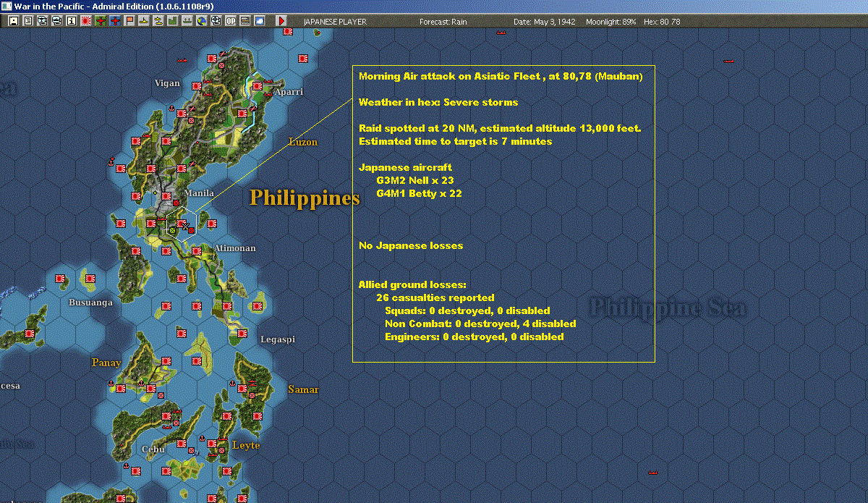Click the save game disk icon
This screenshot has height=503, width=868.
[13, 21]
